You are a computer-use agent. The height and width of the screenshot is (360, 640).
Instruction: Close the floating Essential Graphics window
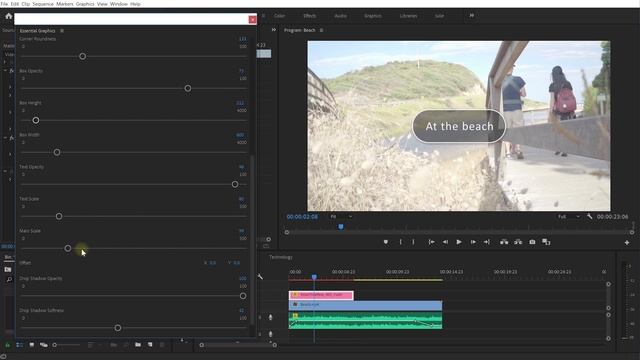coord(252,20)
